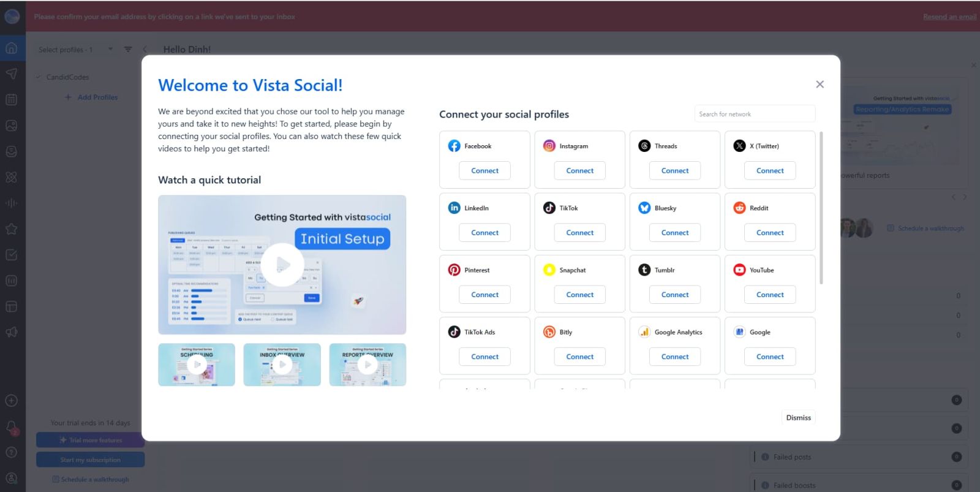980x492 pixels.
Task: Open the listening waveform sidebar icon
Action: coord(12,203)
